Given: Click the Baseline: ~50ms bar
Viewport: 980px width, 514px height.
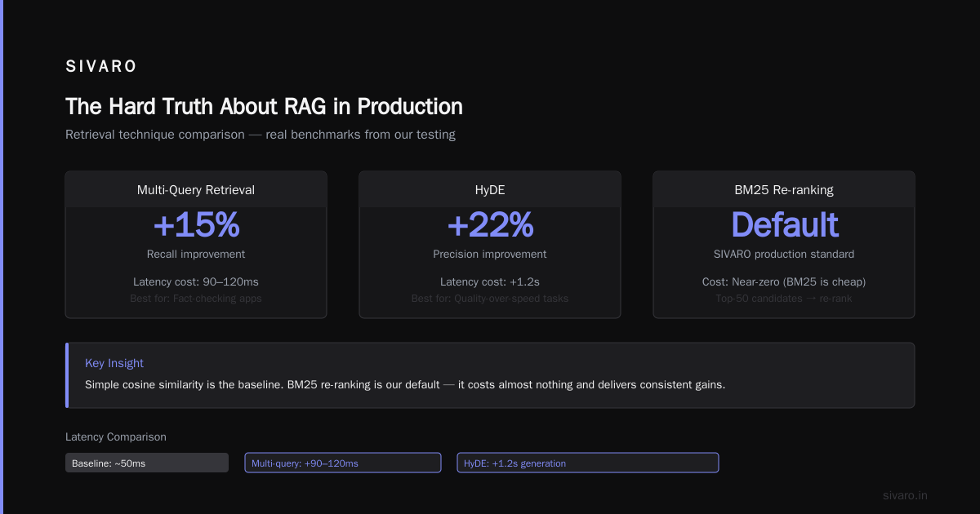Looking at the screenshot, I should click(147, 463).
